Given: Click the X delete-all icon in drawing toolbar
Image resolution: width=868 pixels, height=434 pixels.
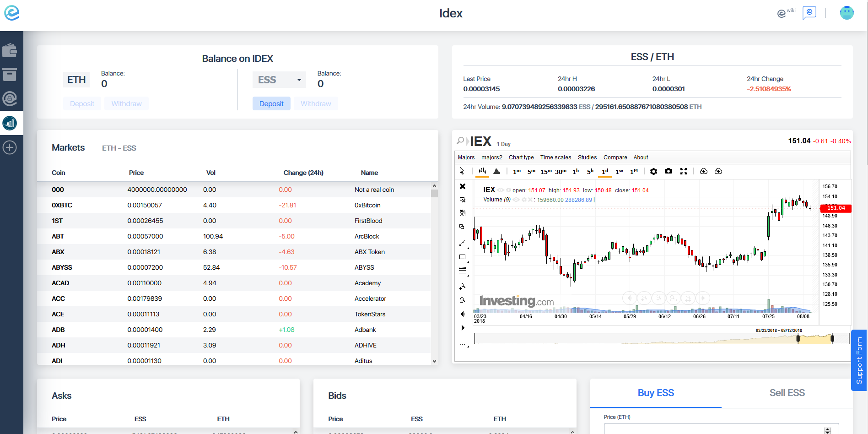Looking at the screenshot, I should pos(463,186).
